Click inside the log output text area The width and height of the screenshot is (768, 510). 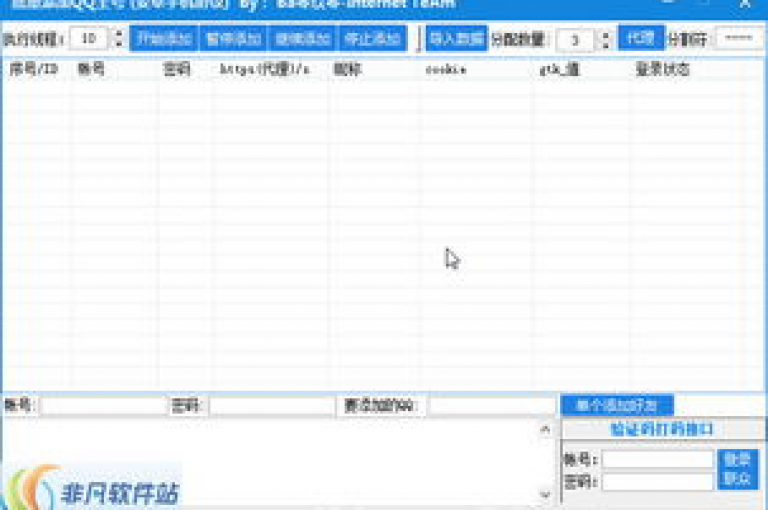point(269,461)
